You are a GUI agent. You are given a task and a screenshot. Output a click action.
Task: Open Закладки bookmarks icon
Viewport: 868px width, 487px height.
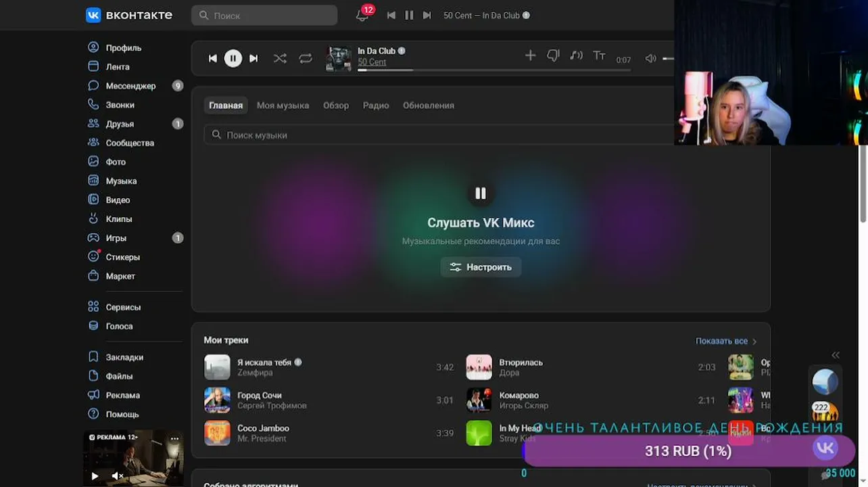[94, 357]
